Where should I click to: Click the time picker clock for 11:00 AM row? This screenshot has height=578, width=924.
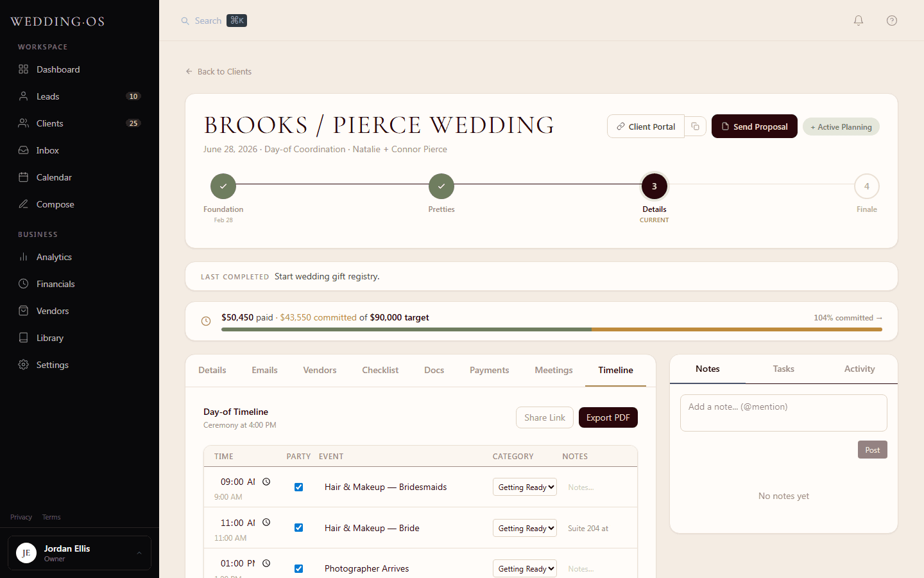click(x=266, y=523)
